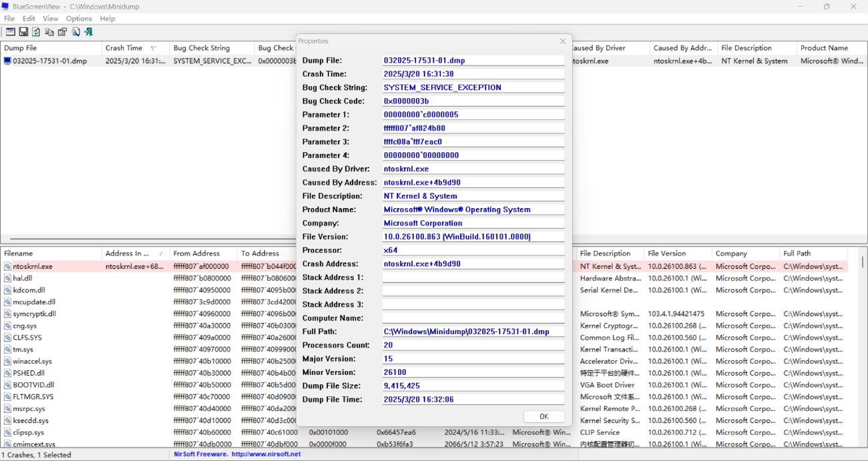
Task: Click the ntoskrnl.exe file icon in lower list
Action: tap(7, 266)
